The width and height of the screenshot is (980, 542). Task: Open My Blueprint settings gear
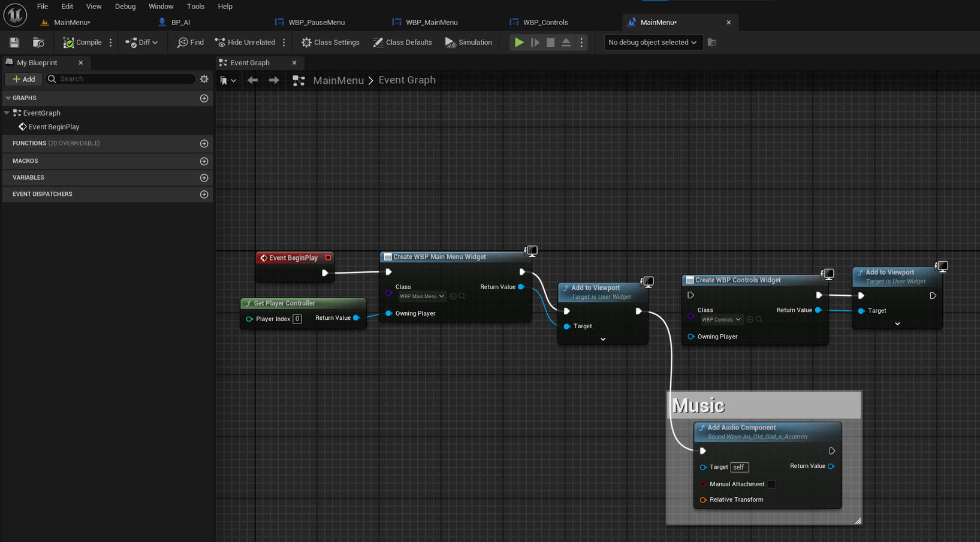click(x=204, y=79)
